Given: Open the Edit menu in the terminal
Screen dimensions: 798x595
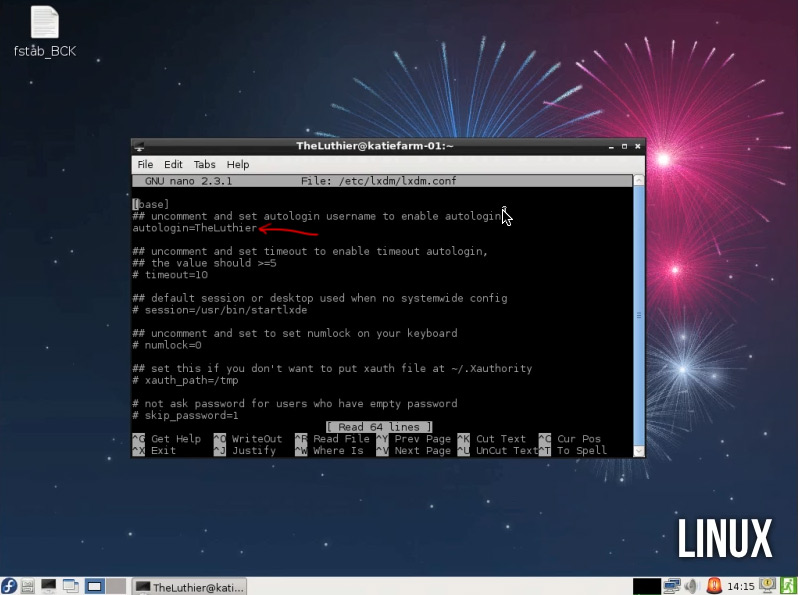Looking at the screenshot, I should [173, 164].
